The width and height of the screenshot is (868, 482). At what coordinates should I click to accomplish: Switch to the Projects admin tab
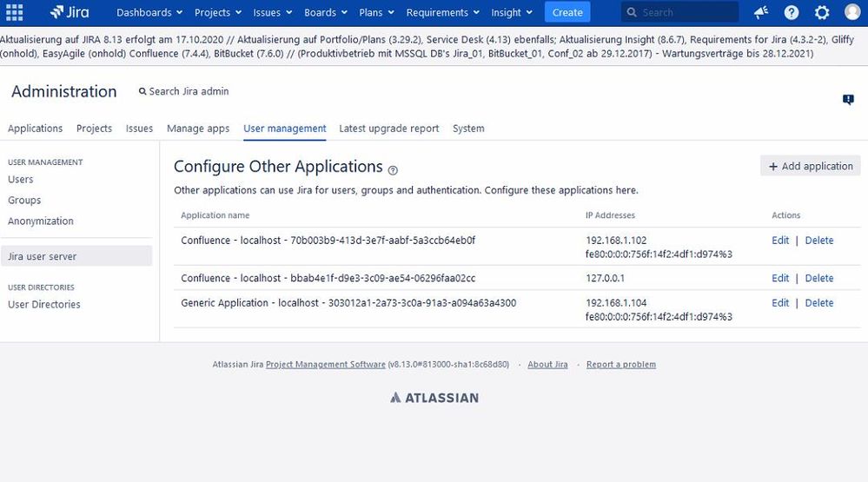94,129
